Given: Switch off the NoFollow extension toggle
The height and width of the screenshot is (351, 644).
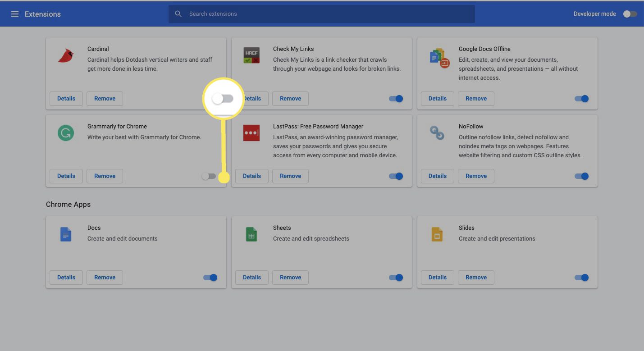Looking at the screenshot, I should coord(582,176).
